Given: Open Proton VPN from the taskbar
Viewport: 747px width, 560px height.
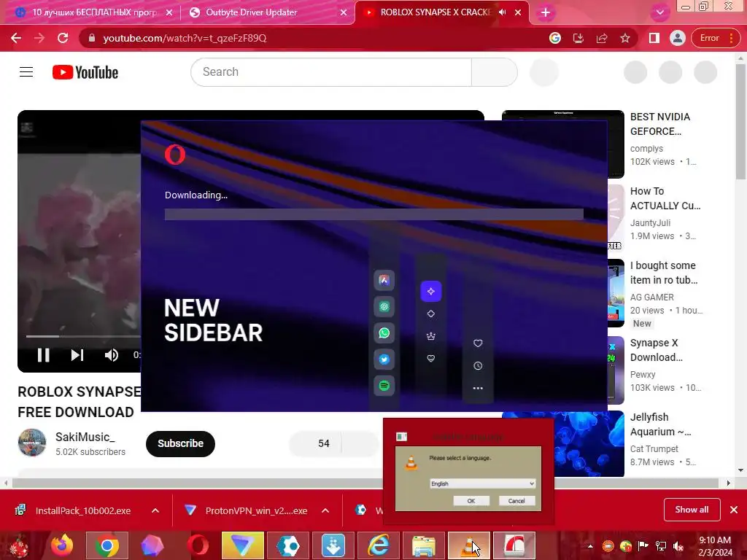Looking at the screenshot, I should click(242, 545).
